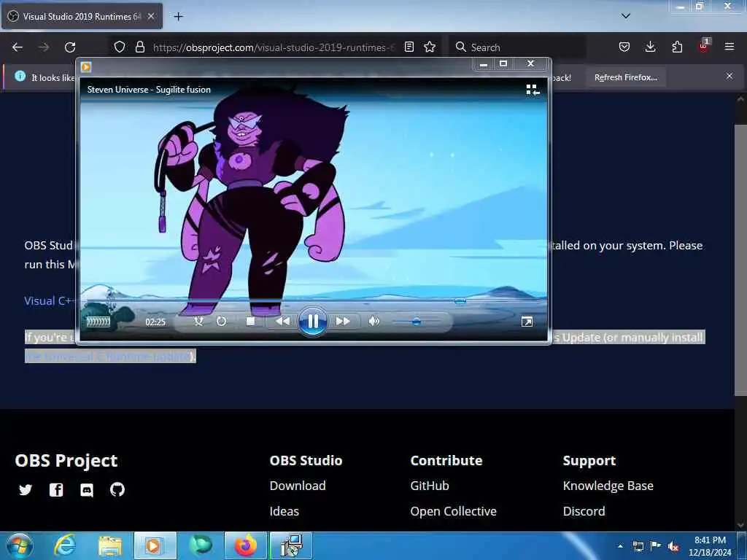Open Firefox extensions menu
The height and width of the screenshot is (560, 747).
[x=677, y=47]
